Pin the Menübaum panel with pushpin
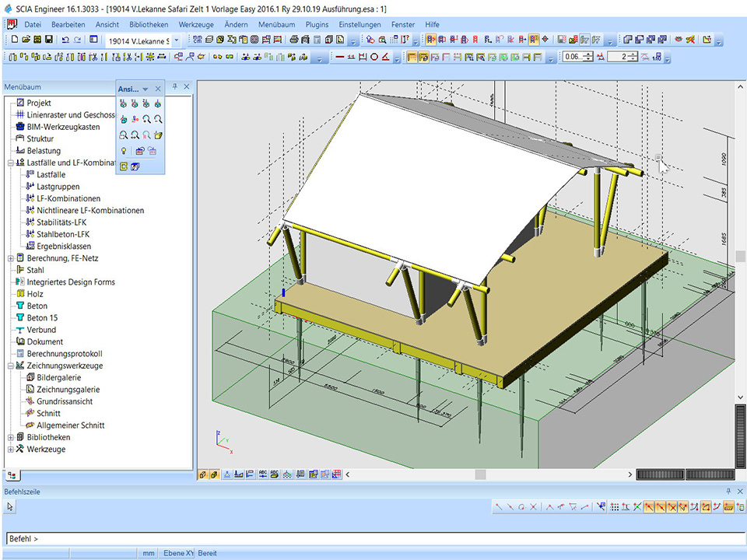Image resolution: width=747 pixels, height=560 pixels. [x=175, y=87]
